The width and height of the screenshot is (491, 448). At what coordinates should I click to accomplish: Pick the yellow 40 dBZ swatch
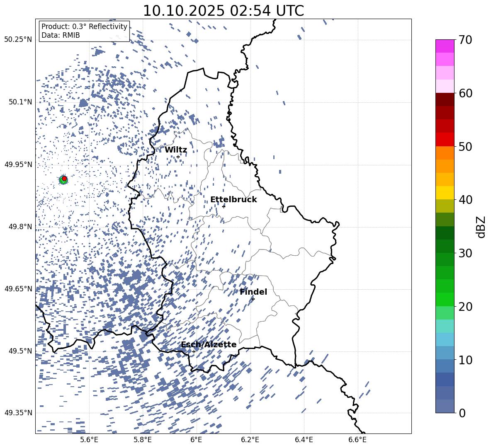(x=445, y=193)
